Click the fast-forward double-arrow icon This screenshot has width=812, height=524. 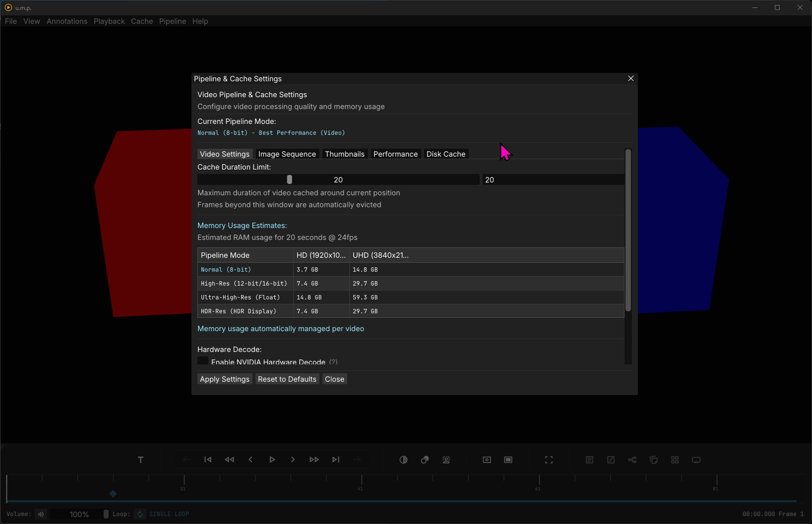314,460
